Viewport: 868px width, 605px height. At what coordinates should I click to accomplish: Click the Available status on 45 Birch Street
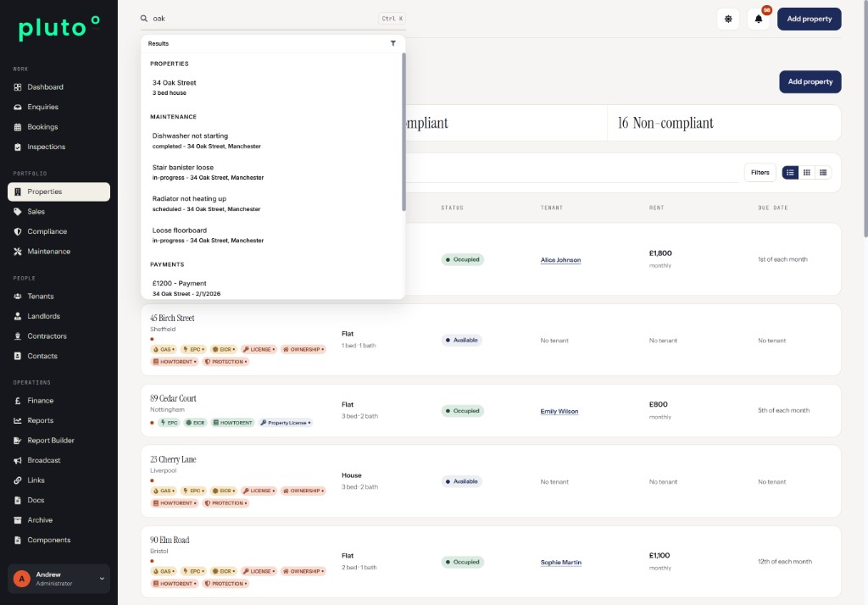point(462,341)
